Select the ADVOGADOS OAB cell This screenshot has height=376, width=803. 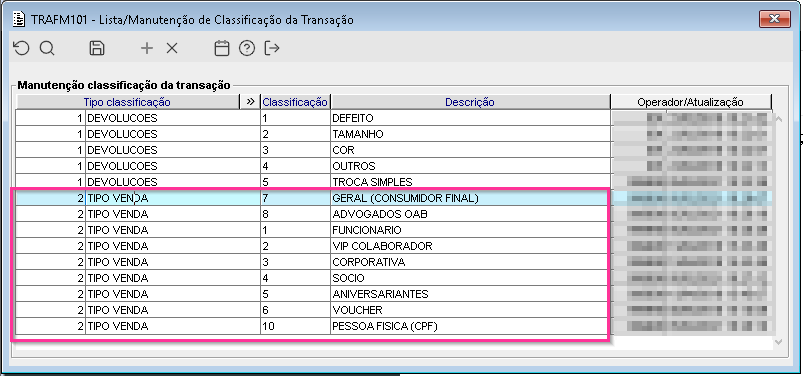[470, 214]
